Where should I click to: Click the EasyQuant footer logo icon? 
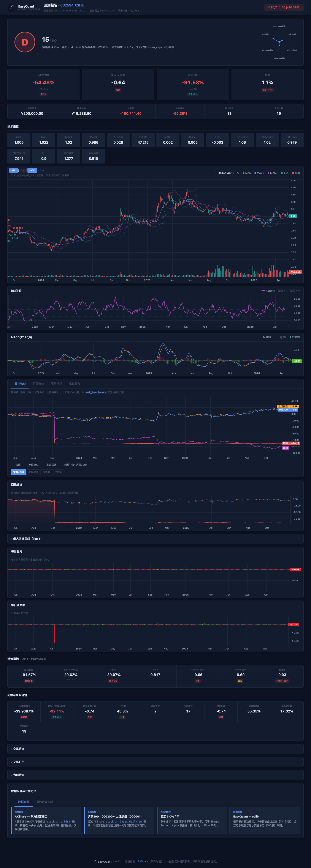tap(95, 861)
